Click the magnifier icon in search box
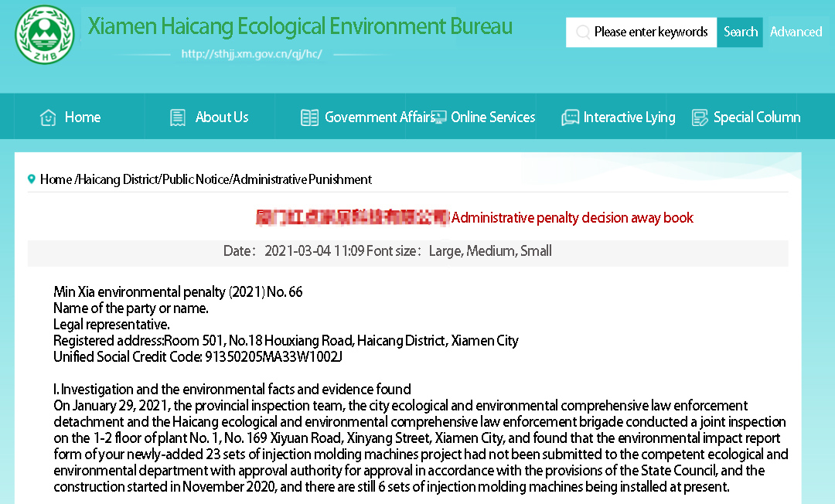 583,32
